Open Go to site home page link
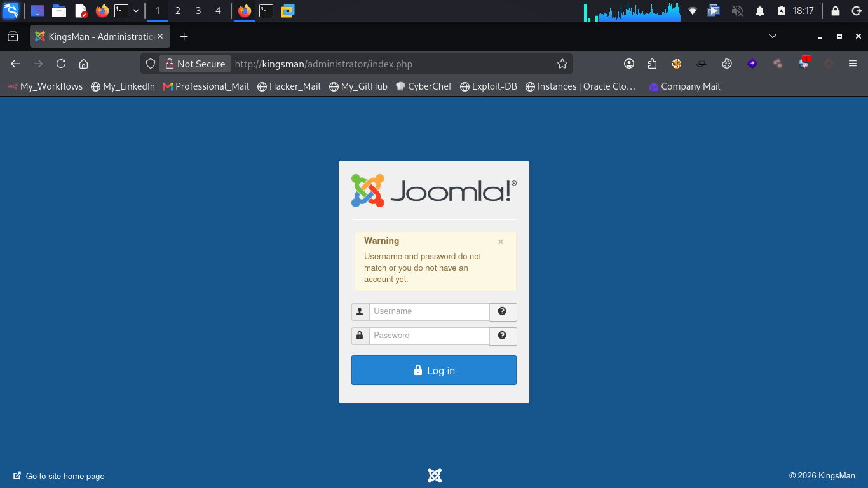The height and width of the screenshot is (488, 868). (59, 476)
